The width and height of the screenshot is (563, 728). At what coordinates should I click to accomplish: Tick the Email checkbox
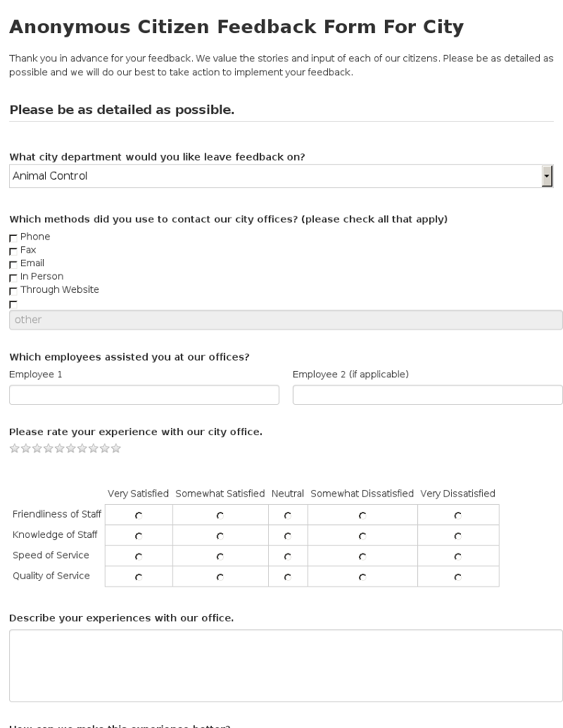point(13,264)
